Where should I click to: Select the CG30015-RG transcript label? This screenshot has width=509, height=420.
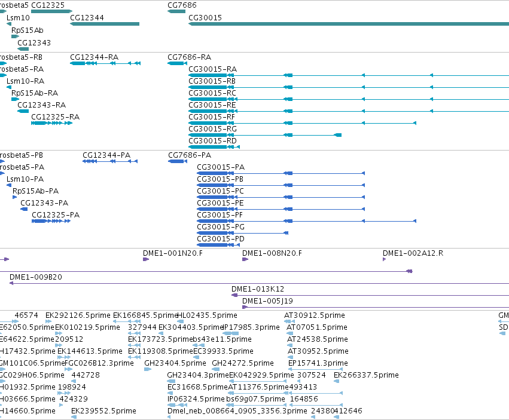click(x=212, y=129)
